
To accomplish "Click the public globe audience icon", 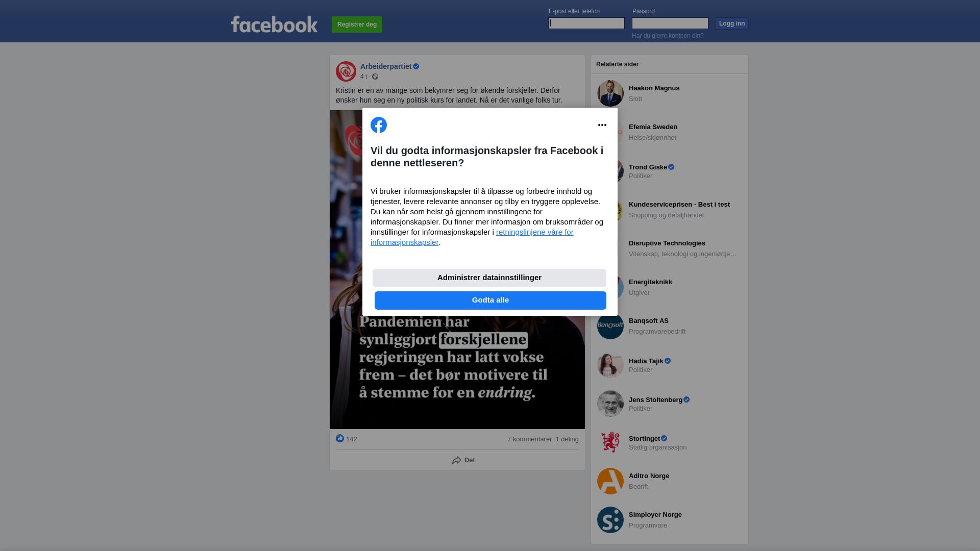I will (x=375, y=77).
